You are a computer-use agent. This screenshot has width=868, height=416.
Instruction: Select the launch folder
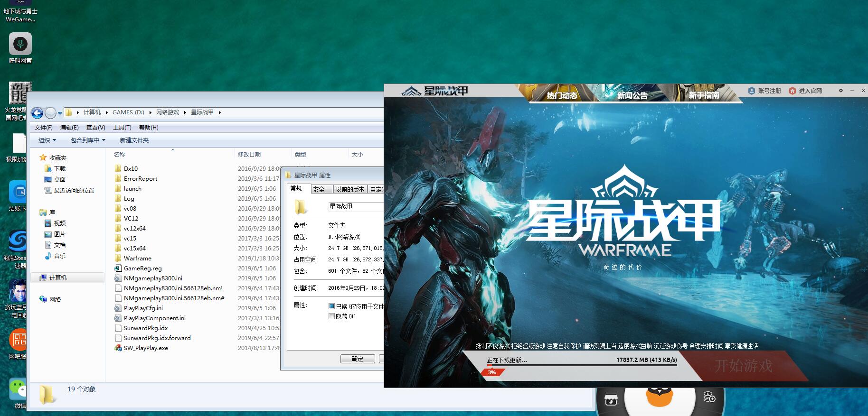coord(132,188)
